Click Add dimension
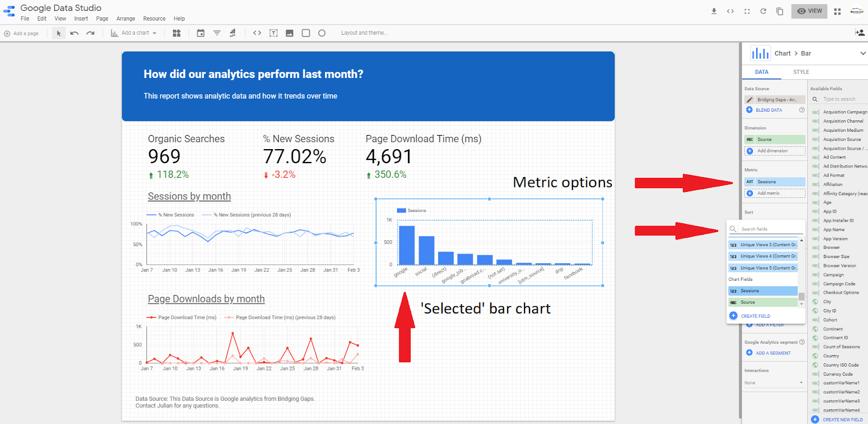 [x=775, y=151]
